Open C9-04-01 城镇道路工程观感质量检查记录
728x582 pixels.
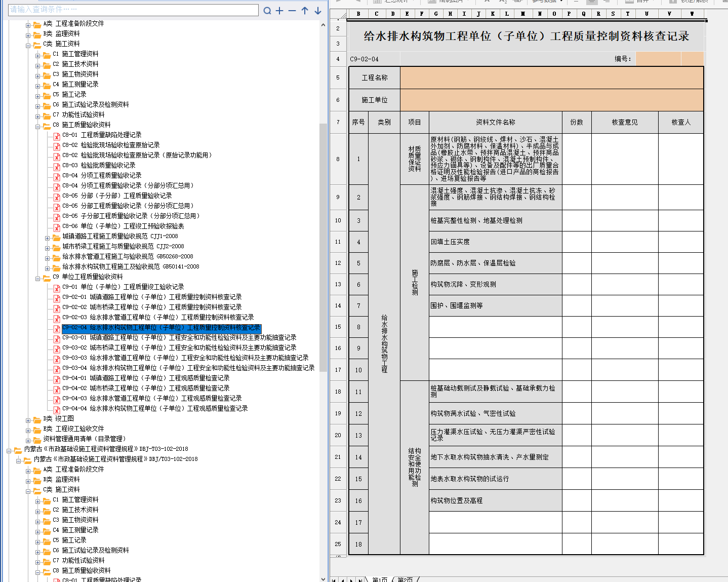pyautogui.click(x=146, y=378)
